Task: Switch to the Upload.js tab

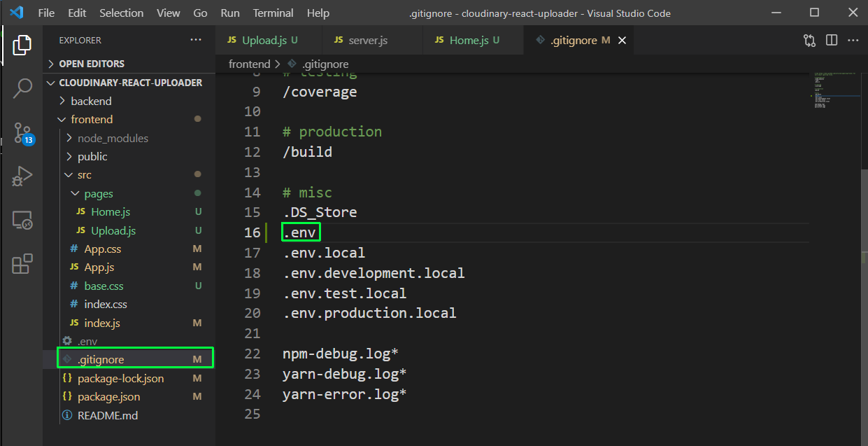Action: [269, 41]
